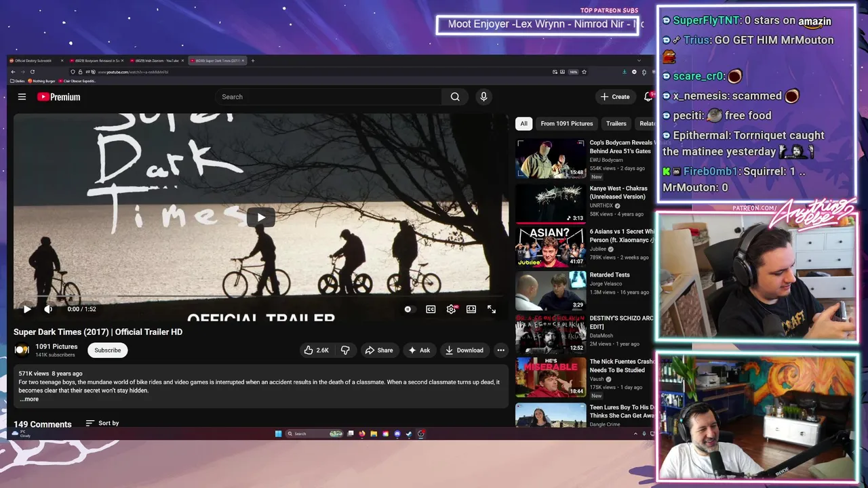Open browser downloads arrow icon

coord(624,72)
